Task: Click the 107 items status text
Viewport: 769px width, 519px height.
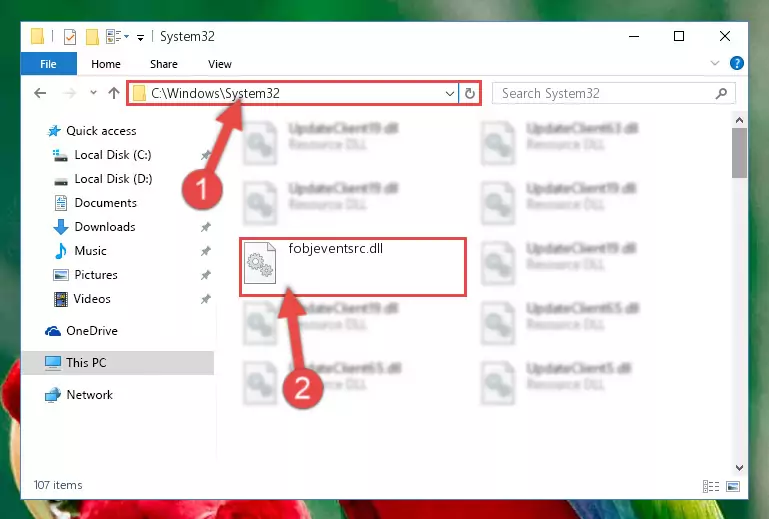Action: click(x=58, y=485)
